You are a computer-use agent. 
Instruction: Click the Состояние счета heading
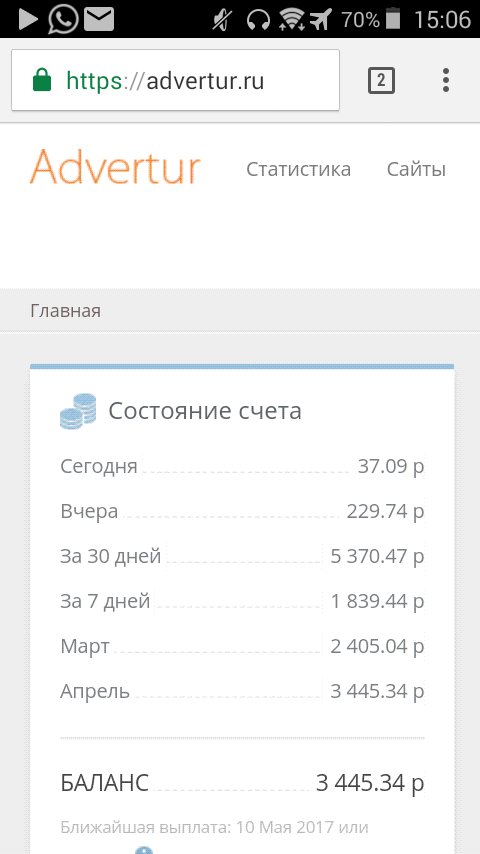[x=205, y=411]
